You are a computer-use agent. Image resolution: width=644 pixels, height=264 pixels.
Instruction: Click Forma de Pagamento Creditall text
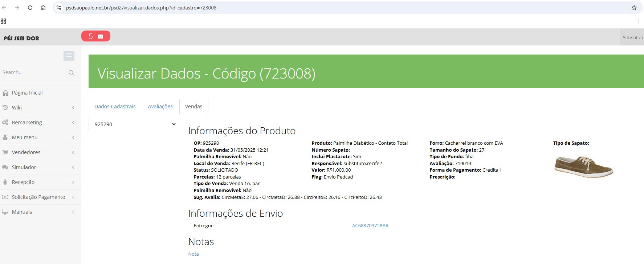(x=465, y=170)
